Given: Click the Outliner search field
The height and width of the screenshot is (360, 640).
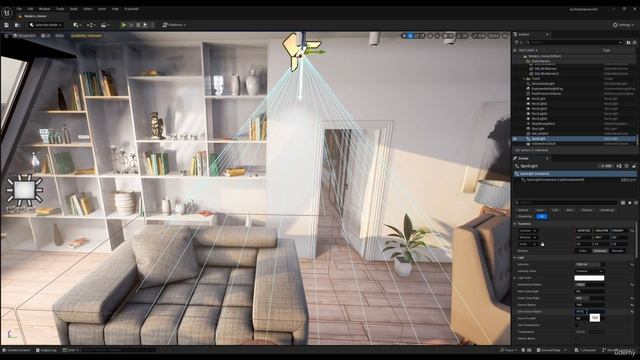Looking at the screenshot, I should click(x=573, y=42).
